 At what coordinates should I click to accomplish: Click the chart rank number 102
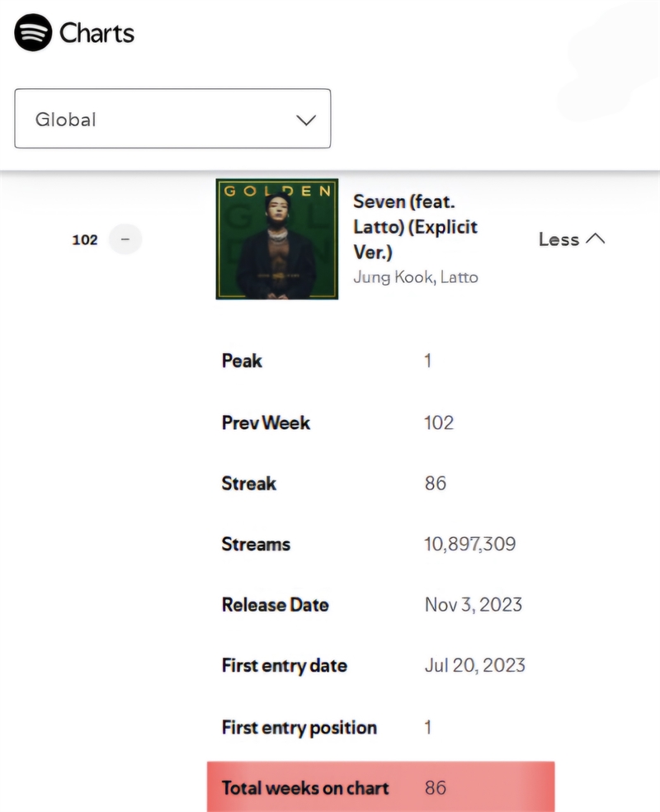pos(85,240)
